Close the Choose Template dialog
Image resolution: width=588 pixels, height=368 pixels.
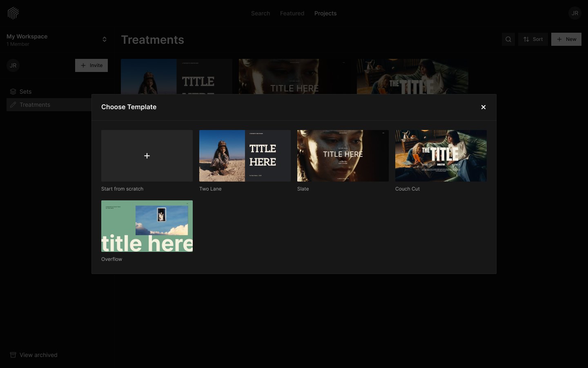click(483, 107)
